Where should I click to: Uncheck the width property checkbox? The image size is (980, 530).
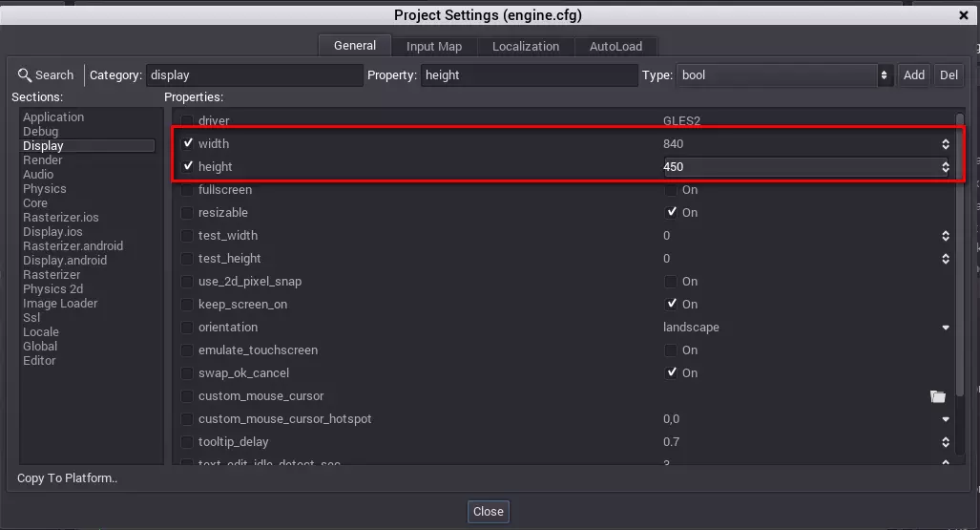[x=188, y=144]
